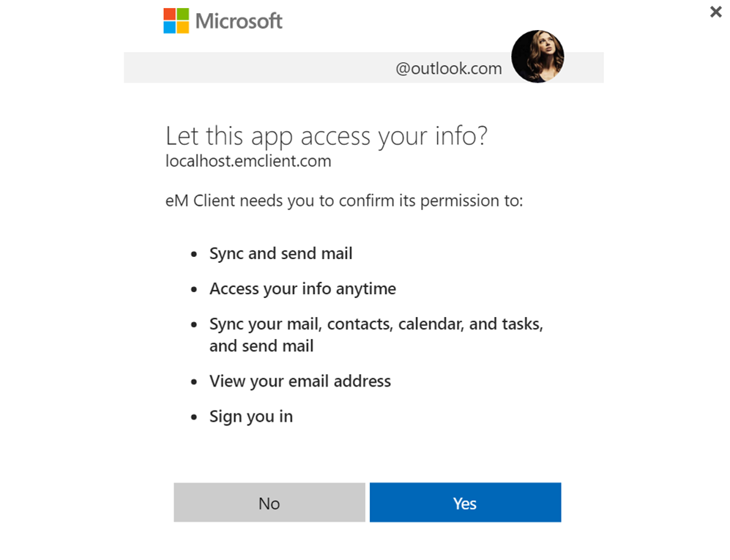The width and height of the screenshot is (730, 560).
Task: Click the @outlook.com account address
Action: tap(449, 68)
